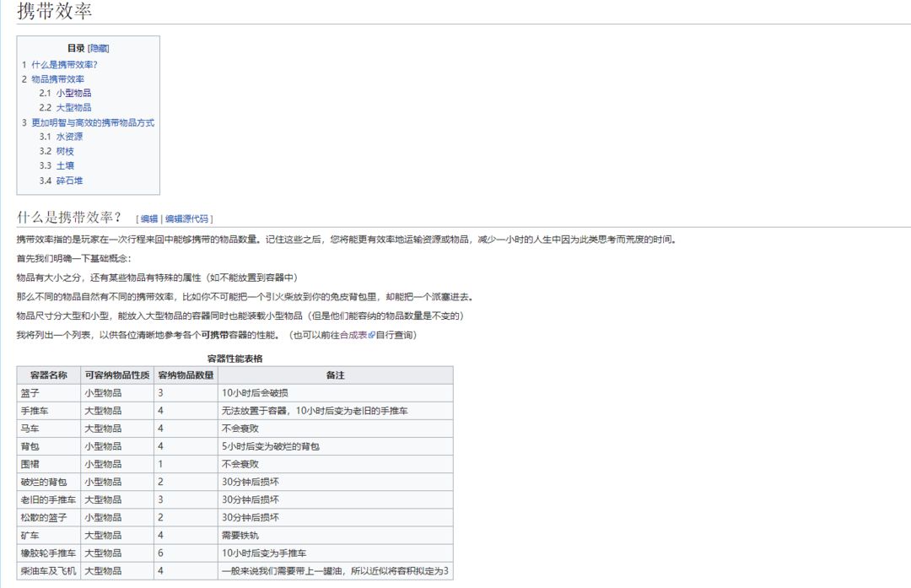Click the 破烂的背包 row name cell
The height and width of the screenshot is (588, 911).
coord(49,483)
